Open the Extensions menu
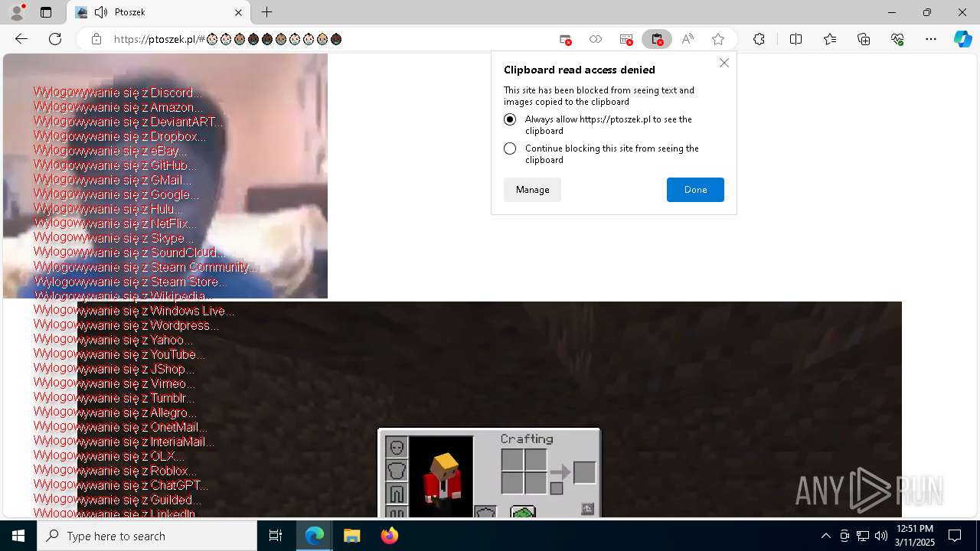Screen dimensions: 980x551 point(759,39)
